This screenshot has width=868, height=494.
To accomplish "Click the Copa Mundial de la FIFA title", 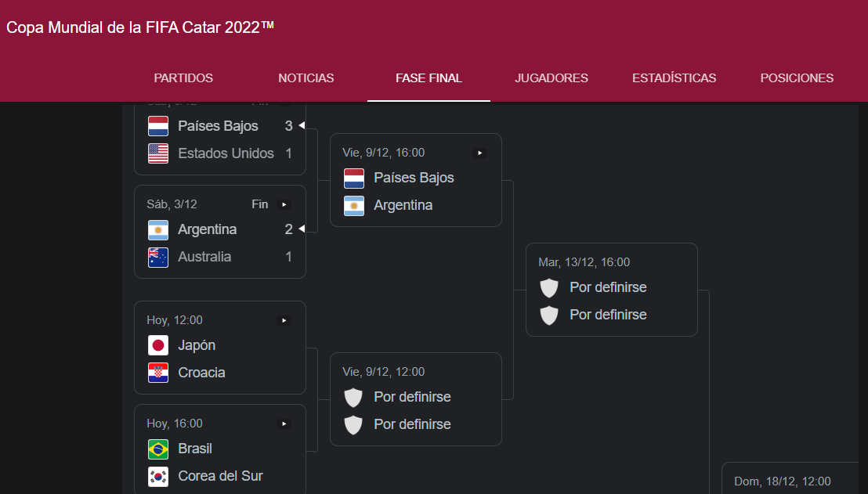I will [x=140, y=27].
